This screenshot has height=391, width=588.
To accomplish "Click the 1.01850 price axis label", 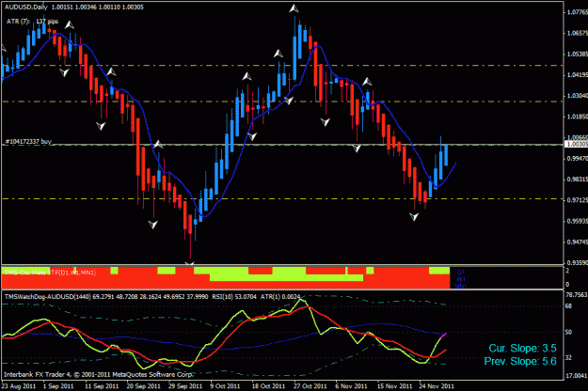I will (577, 117).
